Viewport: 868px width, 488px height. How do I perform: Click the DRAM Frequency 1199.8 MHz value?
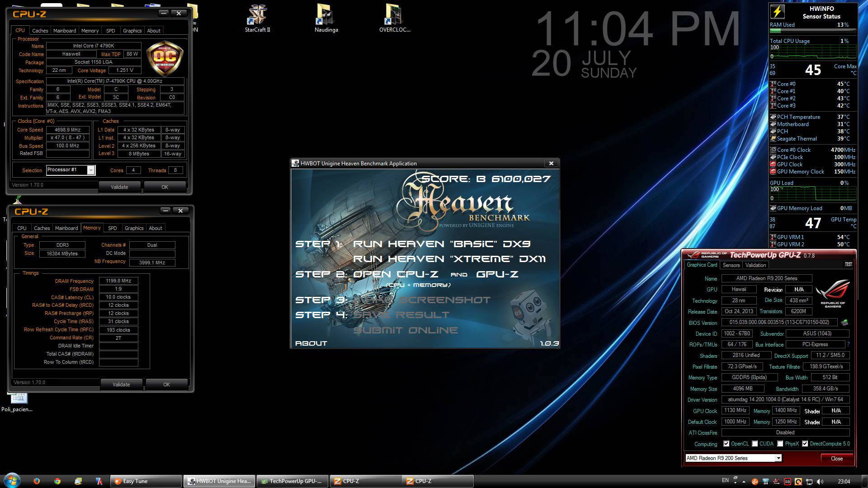click(x=118, y=281)
